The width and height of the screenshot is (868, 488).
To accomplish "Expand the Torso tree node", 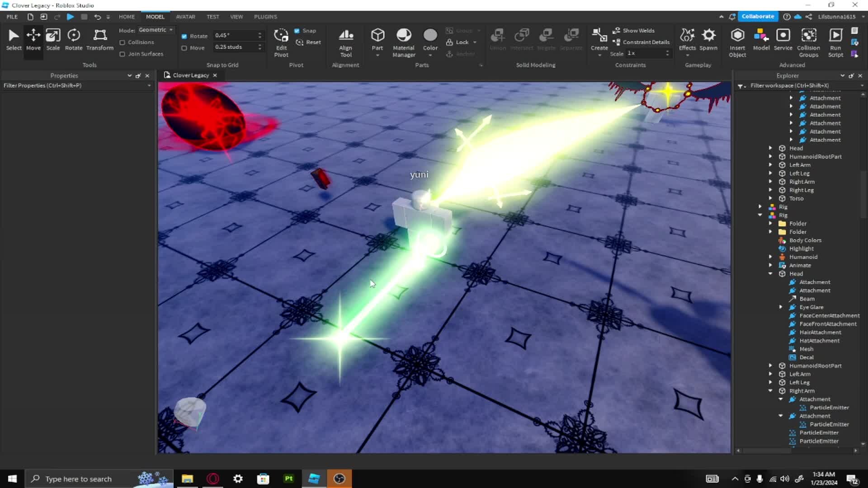I will click(x=771, y=198).
